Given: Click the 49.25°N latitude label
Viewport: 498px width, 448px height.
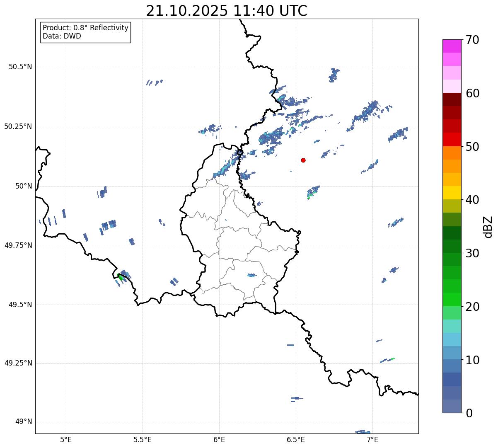Looking at the screenshot, I should point(18,363).
